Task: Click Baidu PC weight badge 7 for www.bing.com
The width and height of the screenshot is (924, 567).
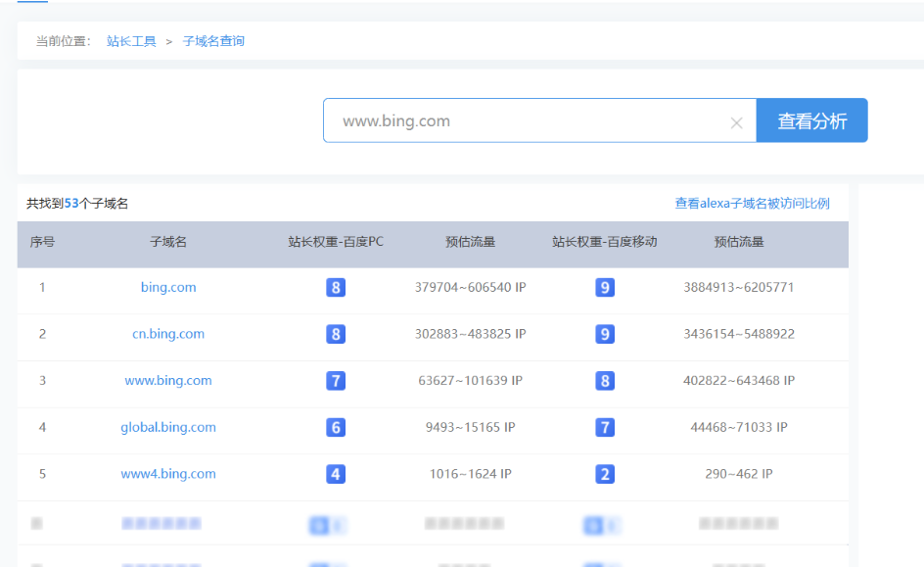Action: click(x=336, y=381)
